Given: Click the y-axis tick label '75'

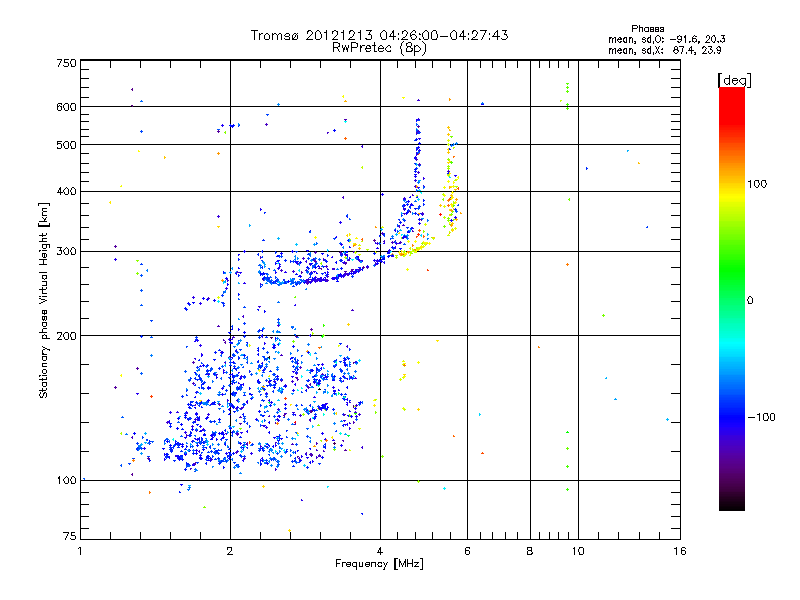Looking at the screenshot, I should click(70, 536).
